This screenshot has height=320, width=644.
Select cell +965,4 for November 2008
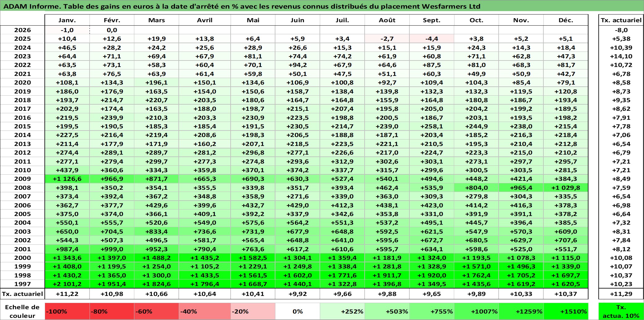(x=521, y=188)
